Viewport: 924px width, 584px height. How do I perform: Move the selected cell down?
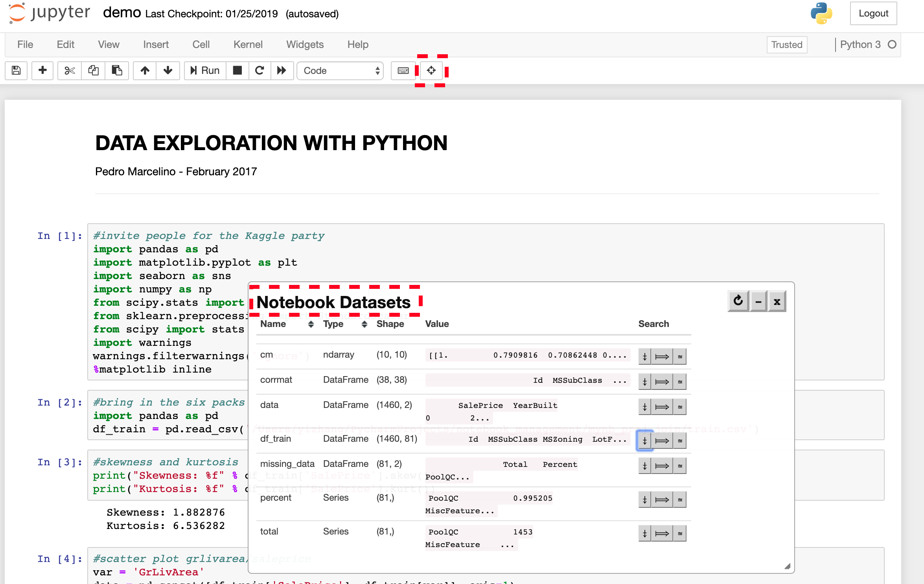coord(168,70)
